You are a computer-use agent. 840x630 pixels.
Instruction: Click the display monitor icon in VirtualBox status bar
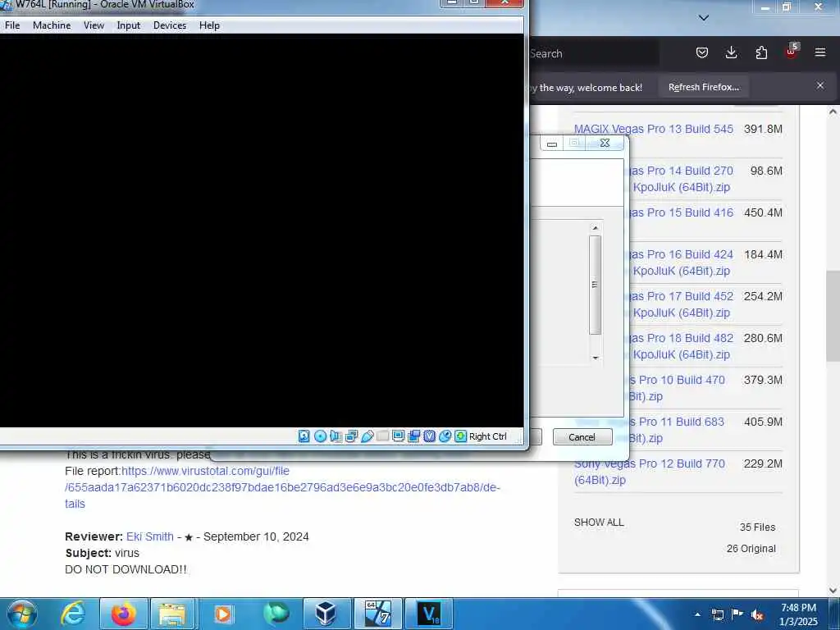[x=398, y=436]
